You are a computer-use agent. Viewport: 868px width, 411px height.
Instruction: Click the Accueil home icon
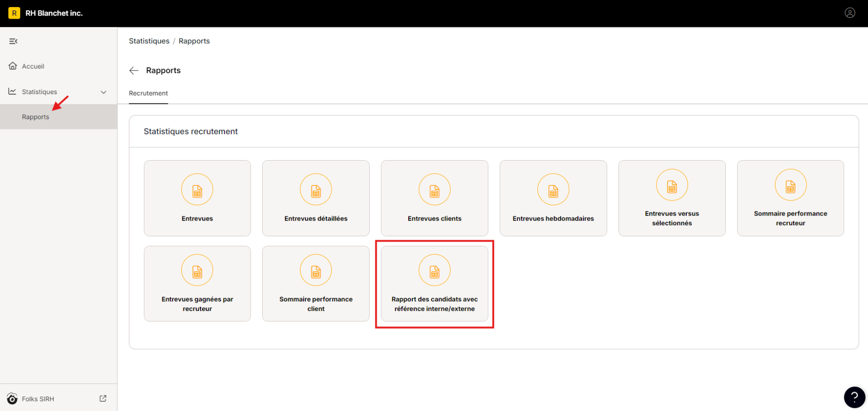(13, 66)
